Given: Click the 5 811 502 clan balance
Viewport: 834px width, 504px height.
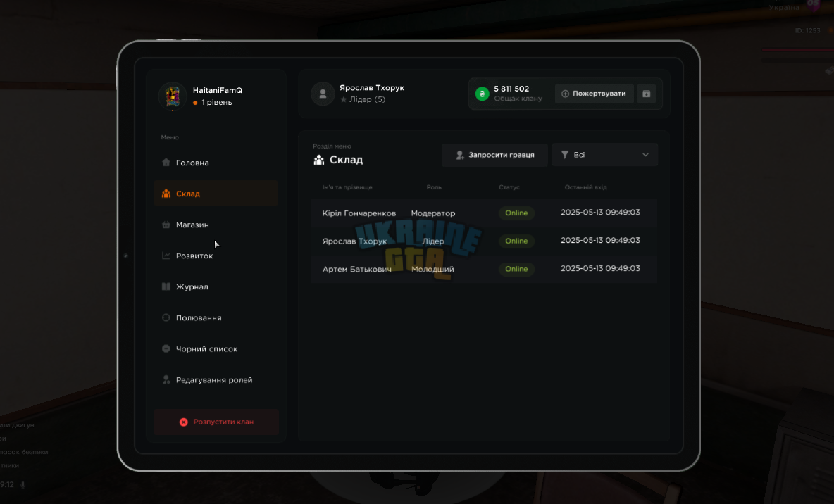Looking at the screenshot, I should pos(511,89).
